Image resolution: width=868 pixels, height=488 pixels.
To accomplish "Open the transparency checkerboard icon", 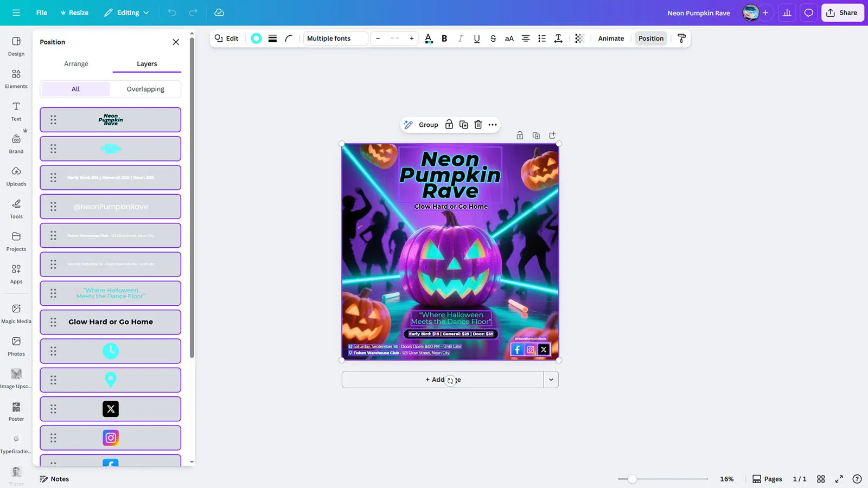I will point(579,38).
